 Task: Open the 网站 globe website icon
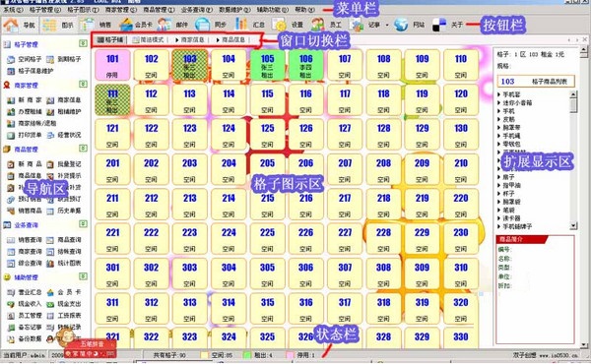(401, 25)
